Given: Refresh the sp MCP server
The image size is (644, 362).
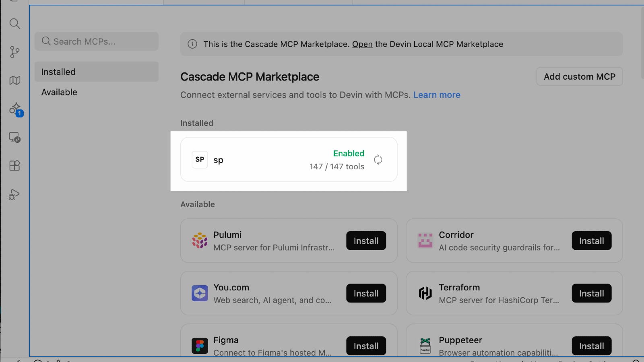Looking at the screenshot, I should (x=378, y=160).
